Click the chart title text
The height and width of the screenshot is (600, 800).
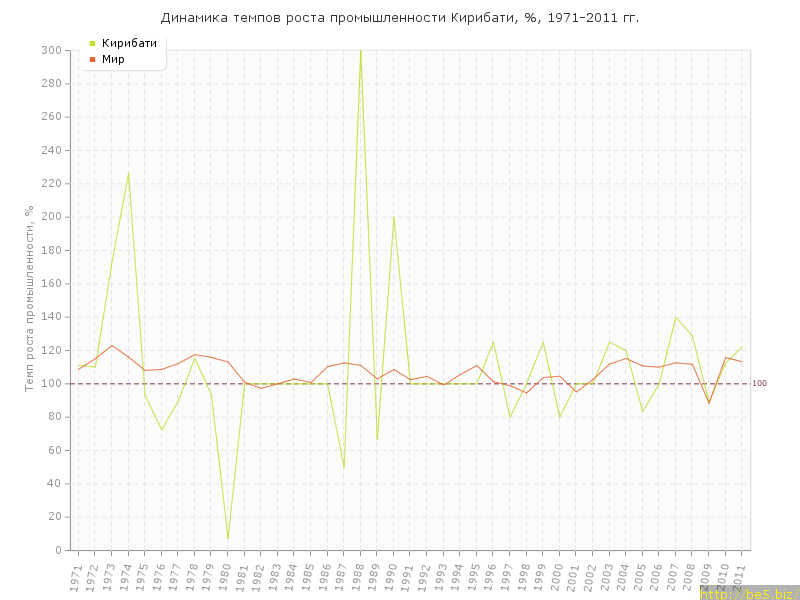coord(400,18)
